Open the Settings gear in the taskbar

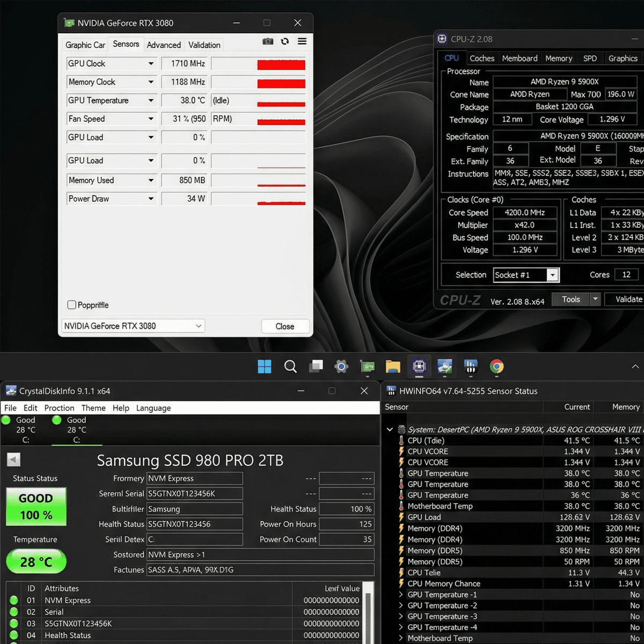pos(341,367)
